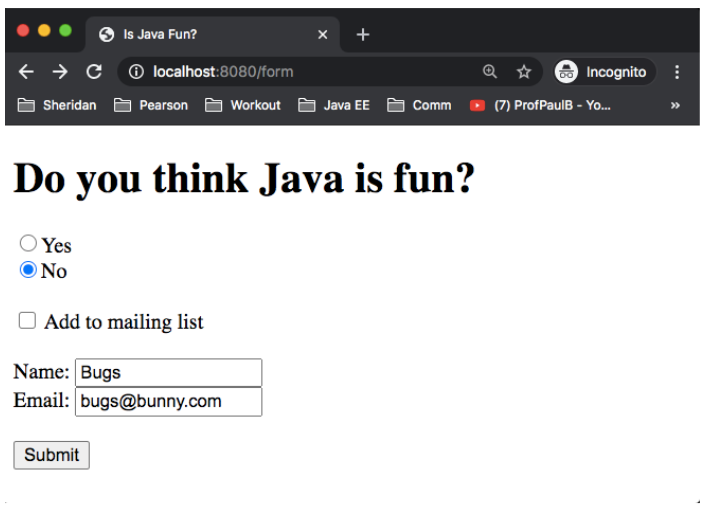Select the No radio button

click(28, 270)
